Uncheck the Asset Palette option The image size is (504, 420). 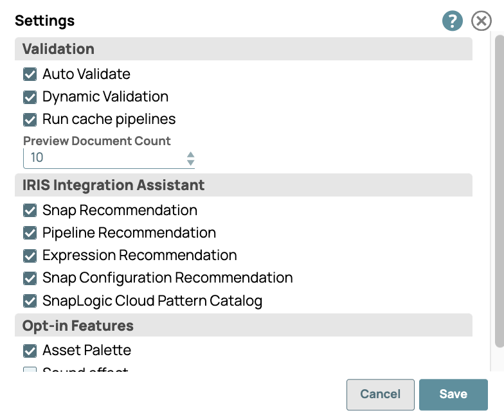[30, 351]
